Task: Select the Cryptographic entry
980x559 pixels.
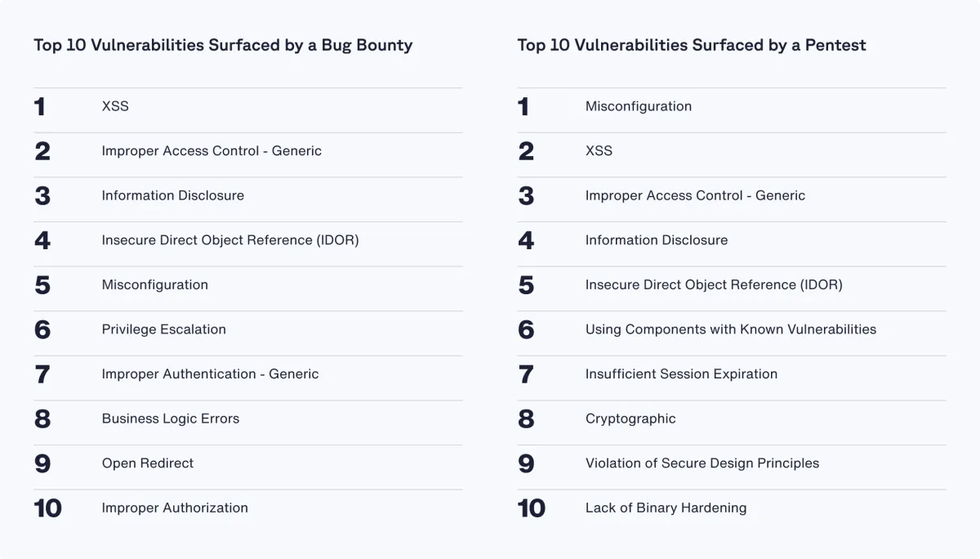Action: tap(630, 418)
